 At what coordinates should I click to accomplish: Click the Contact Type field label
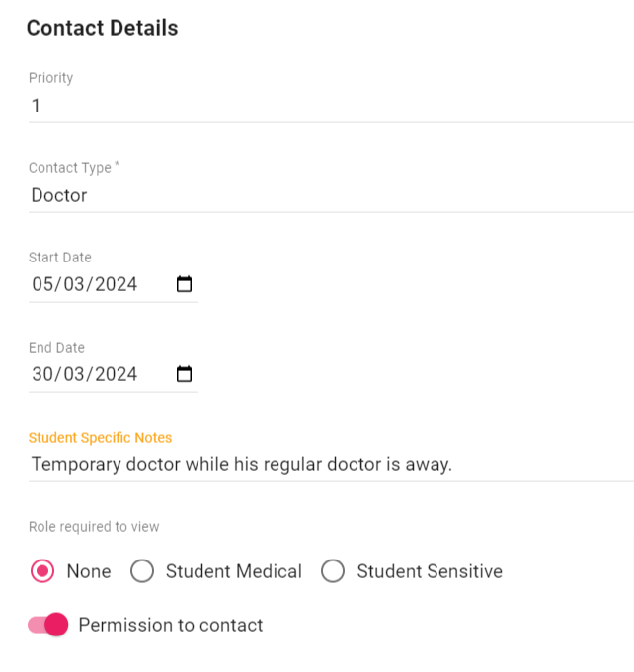(x=70, y=168)
